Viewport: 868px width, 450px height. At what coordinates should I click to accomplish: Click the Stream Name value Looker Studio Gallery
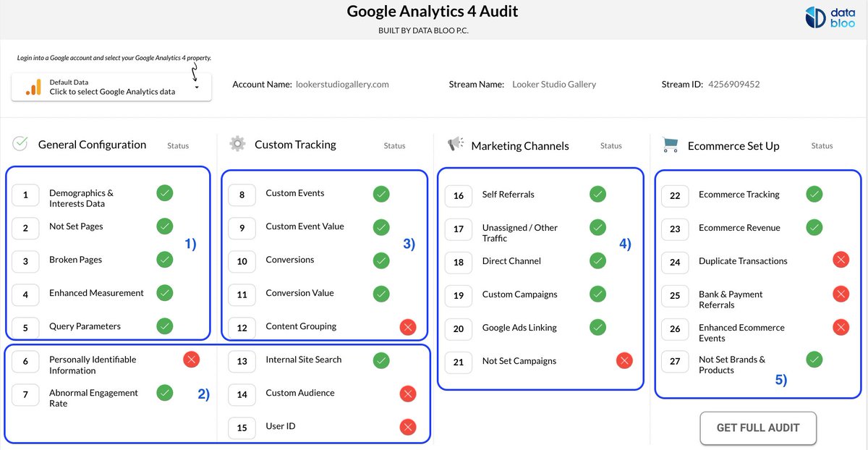tap(554, 85)
